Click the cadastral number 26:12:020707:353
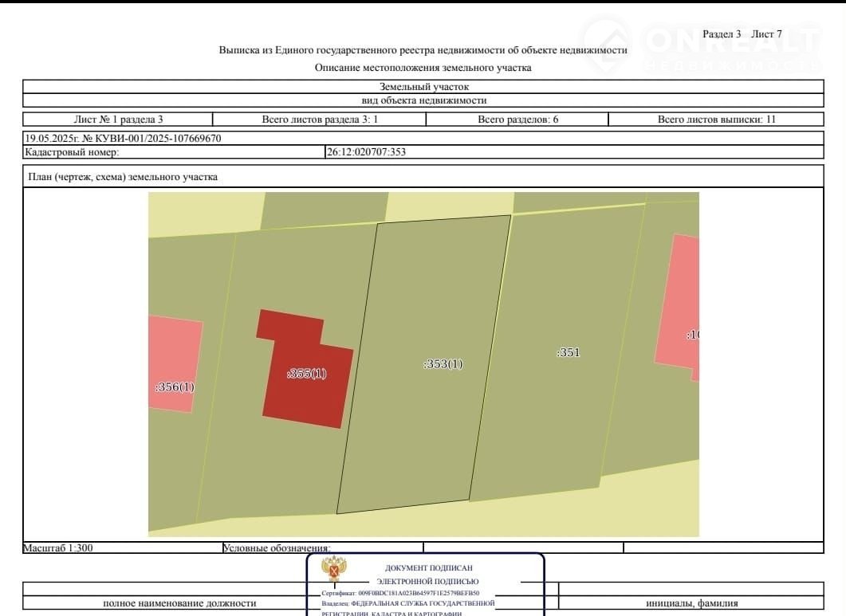 coord(366,152)
